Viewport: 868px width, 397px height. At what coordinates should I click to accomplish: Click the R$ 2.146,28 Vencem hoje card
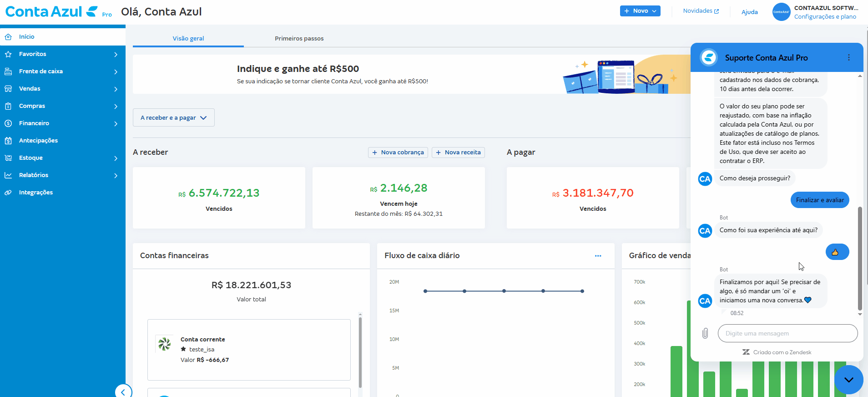(x=399, y=198)
